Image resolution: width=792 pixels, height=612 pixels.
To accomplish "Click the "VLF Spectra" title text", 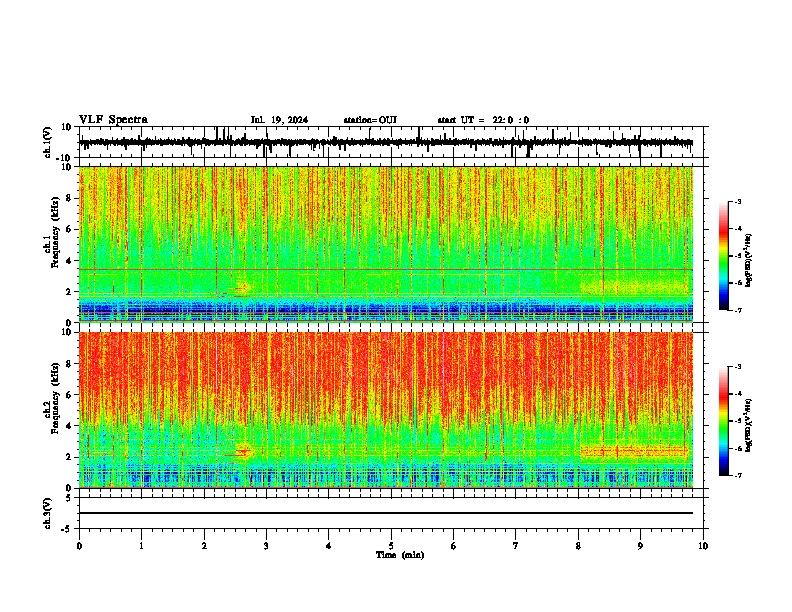I will 113,120.
